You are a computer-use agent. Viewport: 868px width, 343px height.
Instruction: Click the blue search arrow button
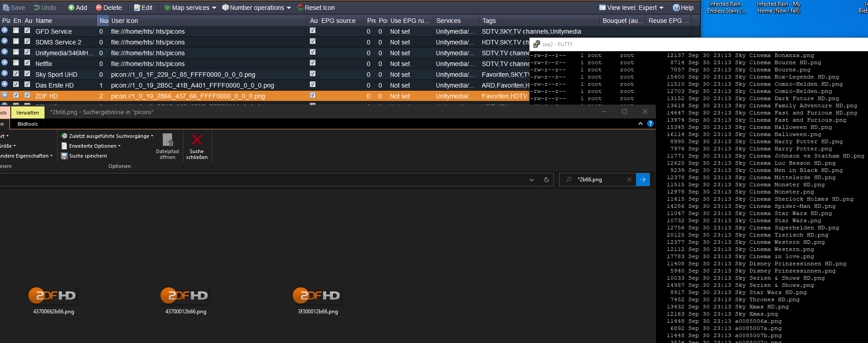(643, 180)
